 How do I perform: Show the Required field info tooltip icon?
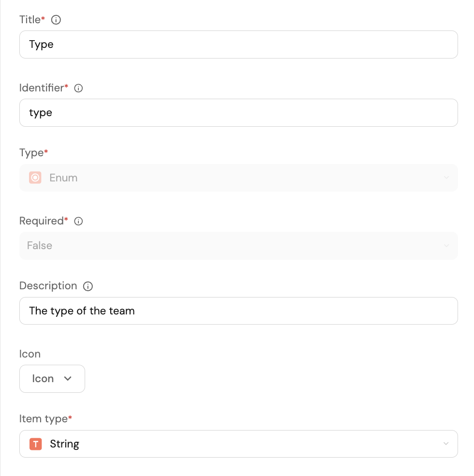coord(78,221)
